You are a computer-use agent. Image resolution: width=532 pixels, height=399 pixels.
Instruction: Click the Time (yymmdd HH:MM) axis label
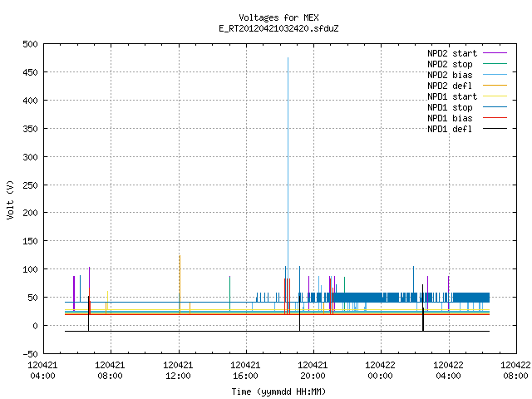click(x=278, y=392)
